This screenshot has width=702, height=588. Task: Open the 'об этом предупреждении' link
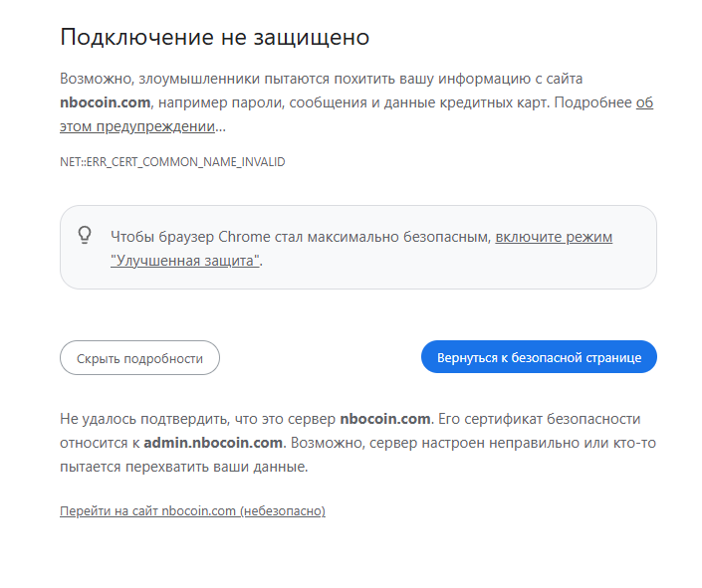point(137,126)
